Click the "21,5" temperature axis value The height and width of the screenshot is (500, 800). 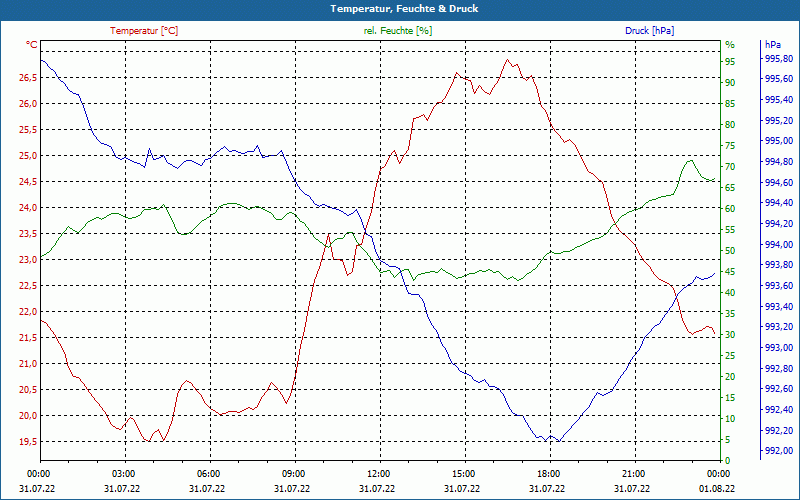28,338
